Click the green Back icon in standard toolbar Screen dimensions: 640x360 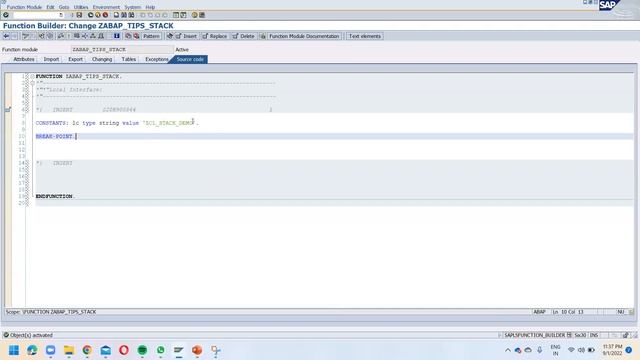click(x=91, y=15)
